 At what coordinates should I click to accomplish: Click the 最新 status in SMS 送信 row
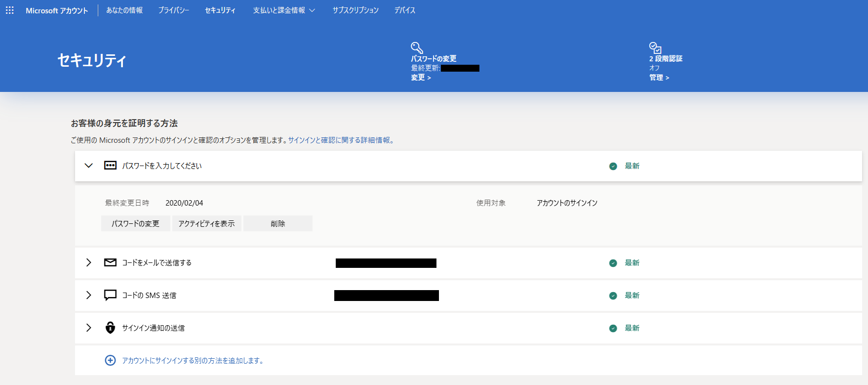pos(632,296)
